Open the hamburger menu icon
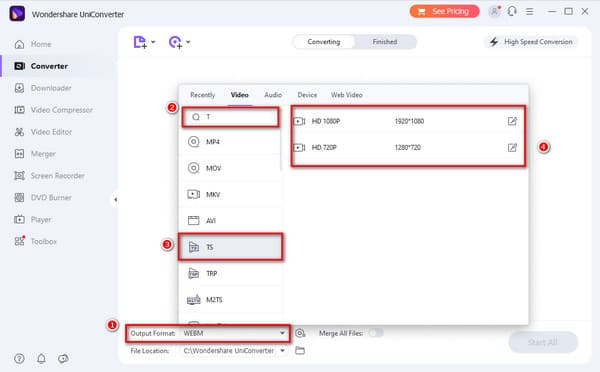Viewport: 600px width, 372px height. 530,11
